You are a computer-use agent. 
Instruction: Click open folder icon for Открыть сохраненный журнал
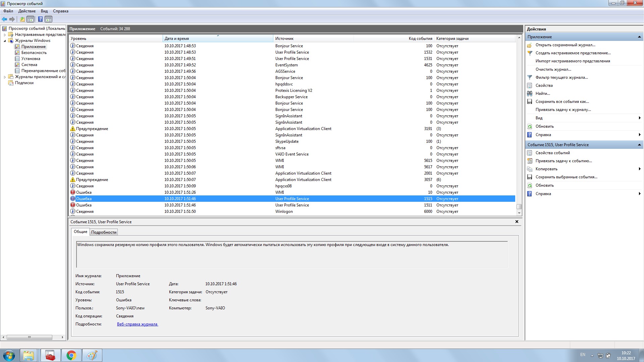click(530, 45)
